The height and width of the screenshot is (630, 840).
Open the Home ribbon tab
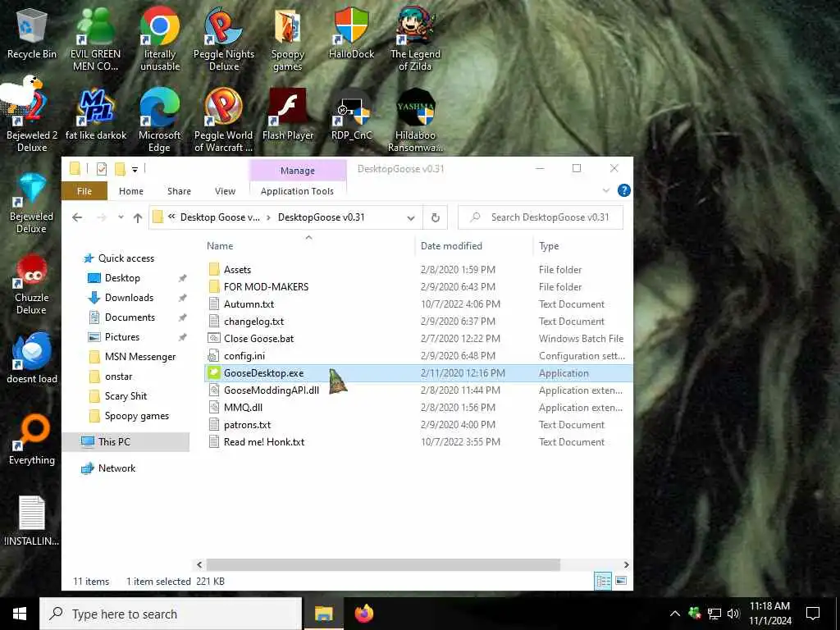131,191
